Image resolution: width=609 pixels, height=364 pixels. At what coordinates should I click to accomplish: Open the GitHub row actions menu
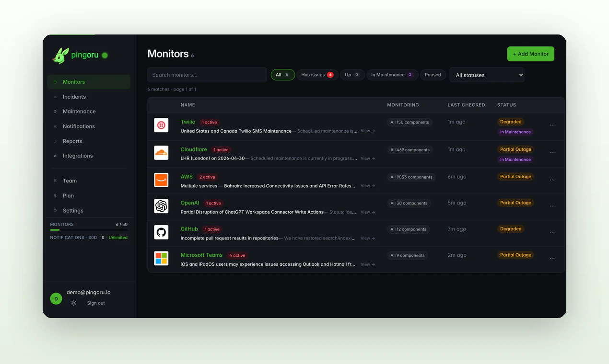click(x=552, y=233)
